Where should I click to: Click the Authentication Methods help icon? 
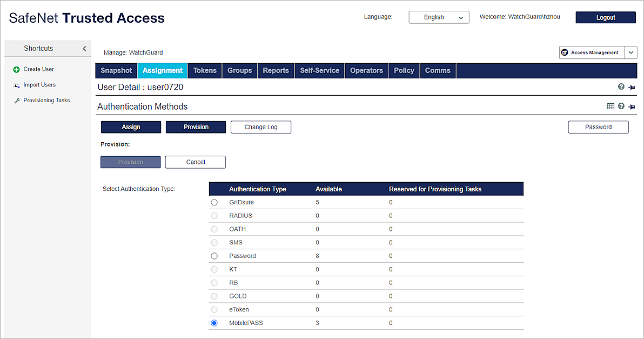621,106
